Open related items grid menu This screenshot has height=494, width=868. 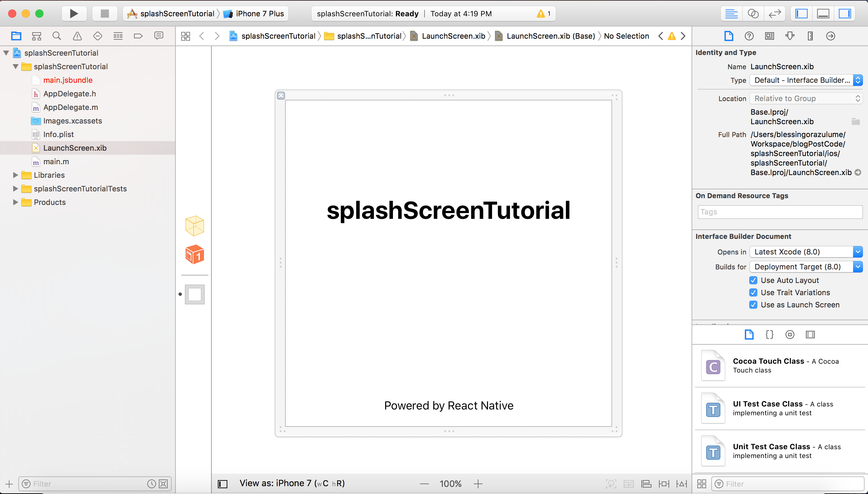[186, 36]
